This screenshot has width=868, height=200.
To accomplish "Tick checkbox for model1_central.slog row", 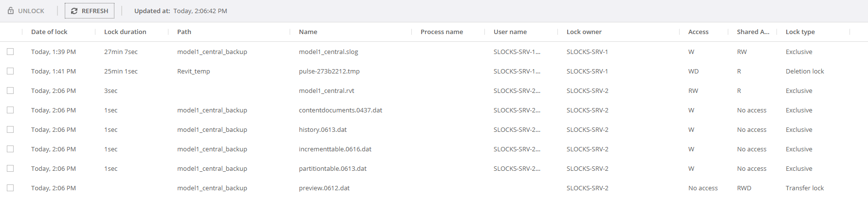I will tap(10, 52).
